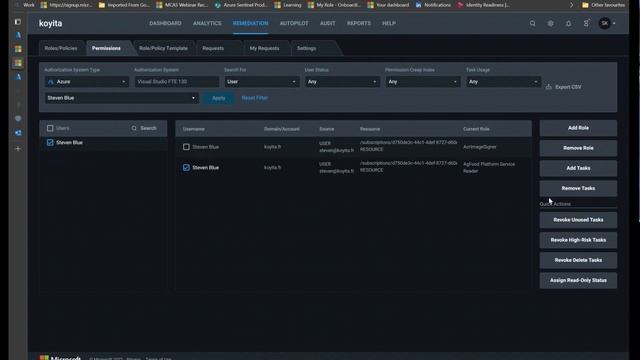The height and width of the screenshot is (360, 640).
Task: Switch to the Requests tab
Action: point(213,48)
